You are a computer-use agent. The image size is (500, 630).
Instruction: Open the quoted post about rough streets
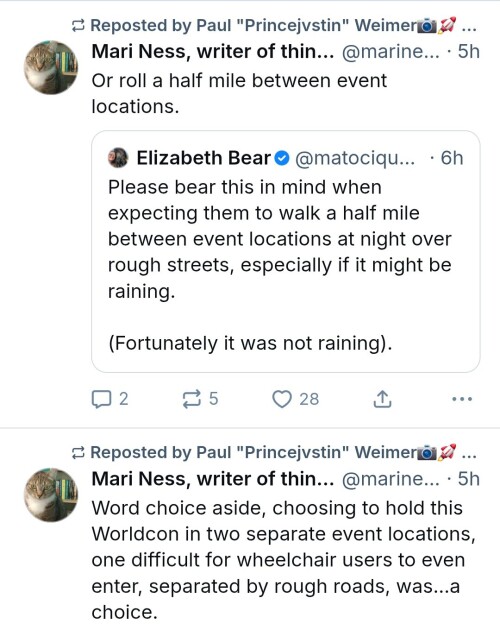[286, 252]
